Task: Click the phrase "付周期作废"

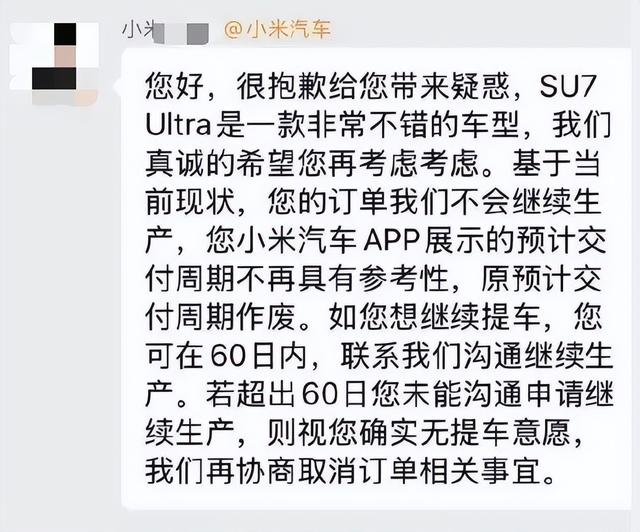Action: [220, 318]
